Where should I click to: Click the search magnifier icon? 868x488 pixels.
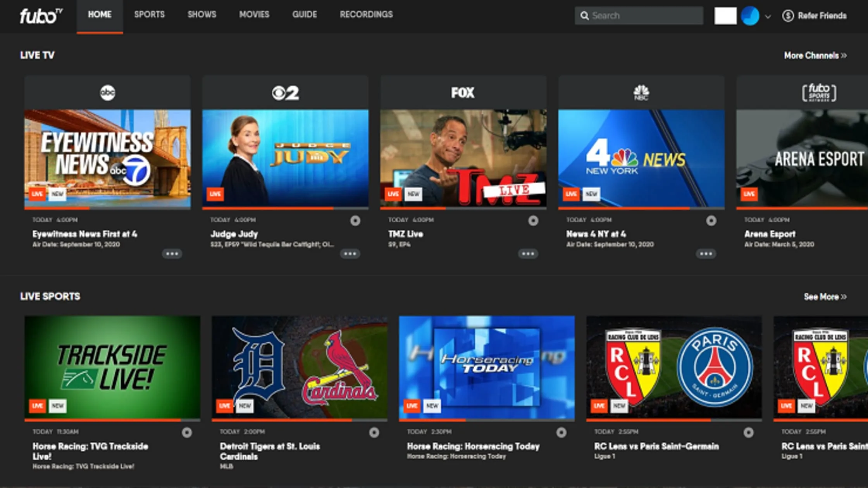click(585, 15)
